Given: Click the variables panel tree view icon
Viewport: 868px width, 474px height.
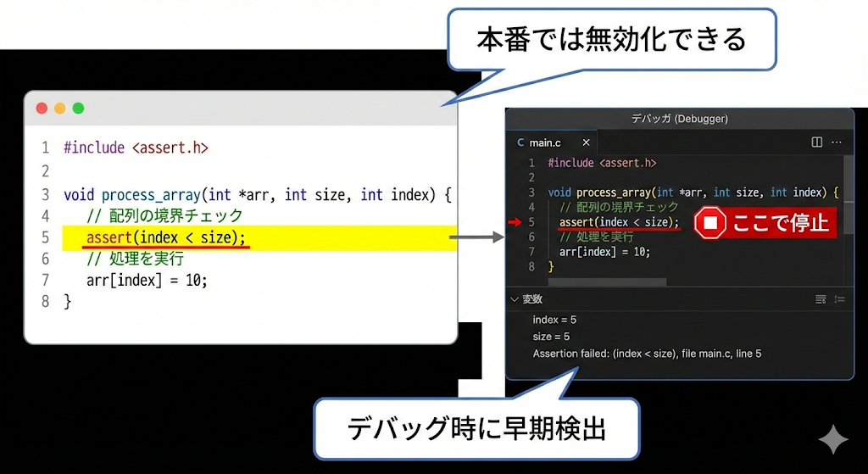Looking at the screenshot, I should coord(839,299).
